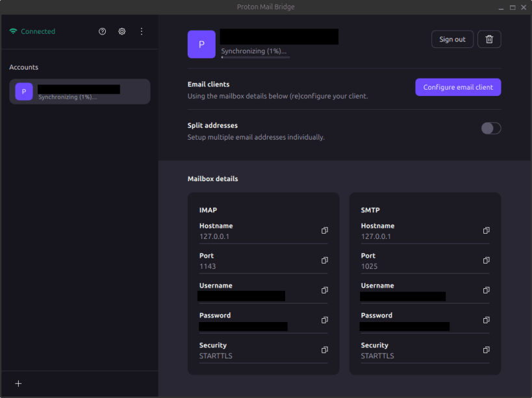Copy the SMTP hostname 127.0.0.1
Image resolution: width=532 pixels, height=398 pixels.
[486, 230]
